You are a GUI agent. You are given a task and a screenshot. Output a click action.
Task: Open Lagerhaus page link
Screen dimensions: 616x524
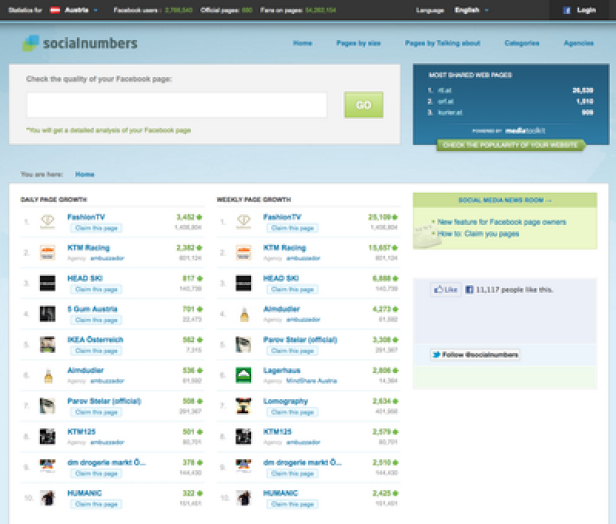(282, 370)
